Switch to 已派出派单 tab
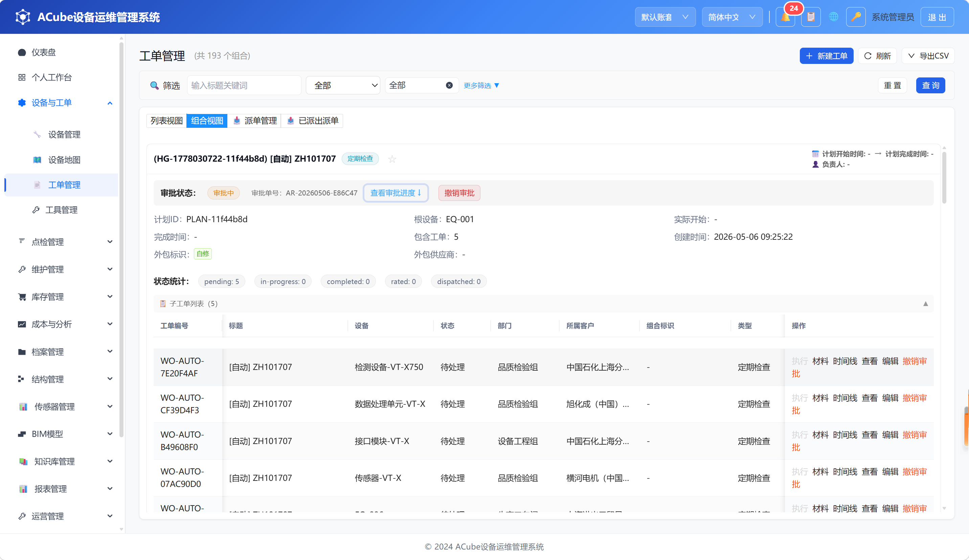The width and height of the screenshot is (969, 560). point(312,121)
